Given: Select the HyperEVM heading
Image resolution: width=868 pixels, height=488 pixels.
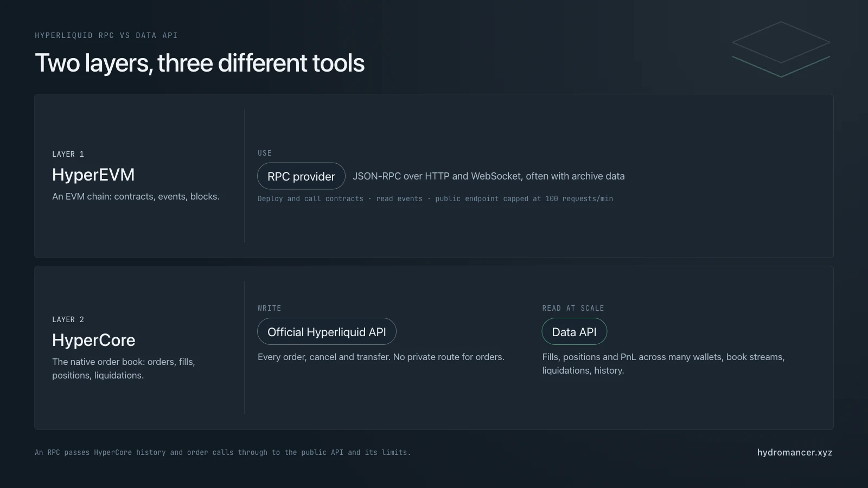Looking at the screenshot, I should point(93,175).
